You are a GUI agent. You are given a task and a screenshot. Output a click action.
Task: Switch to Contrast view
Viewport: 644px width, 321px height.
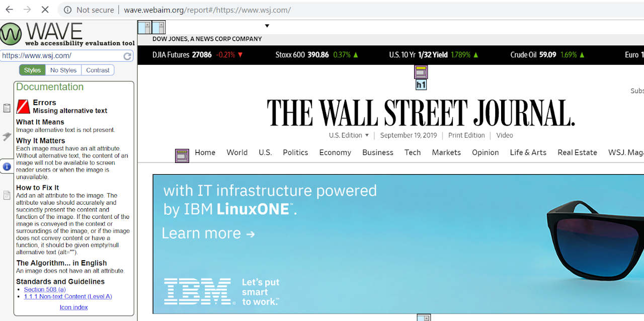[98, 70]
